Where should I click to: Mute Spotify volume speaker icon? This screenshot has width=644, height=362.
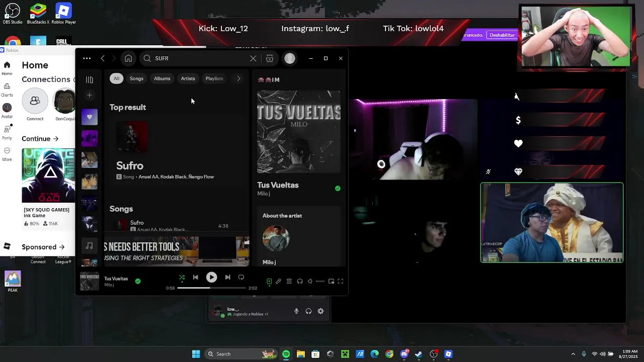click(310, 282)
